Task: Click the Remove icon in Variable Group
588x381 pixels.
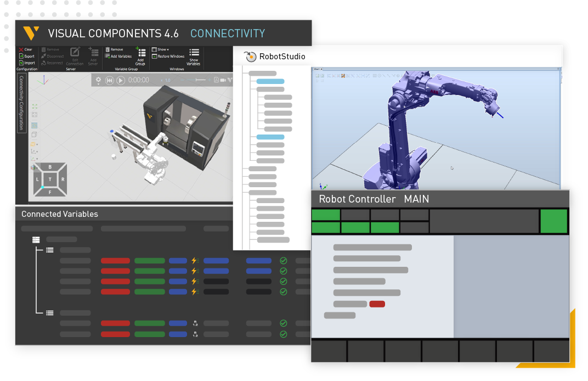Action: click(x=114, y=49)
